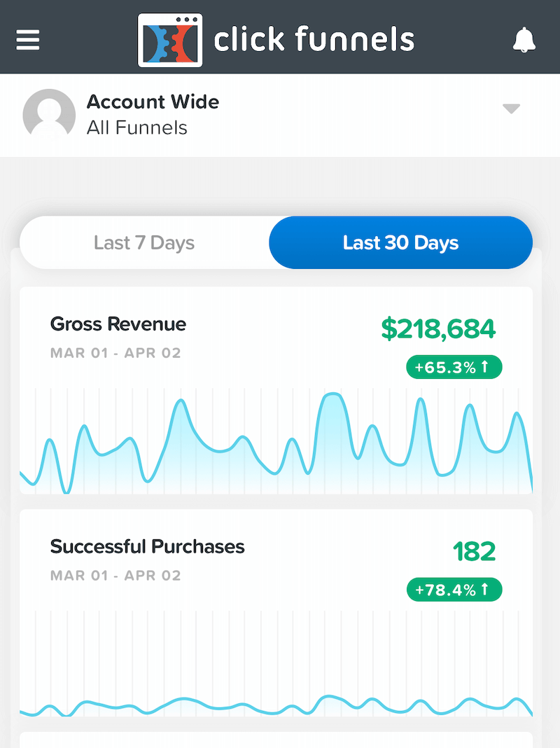Click the ClickFunnels logo icon
The width and height of the screenshot is (560, 748).
[170, 40]
